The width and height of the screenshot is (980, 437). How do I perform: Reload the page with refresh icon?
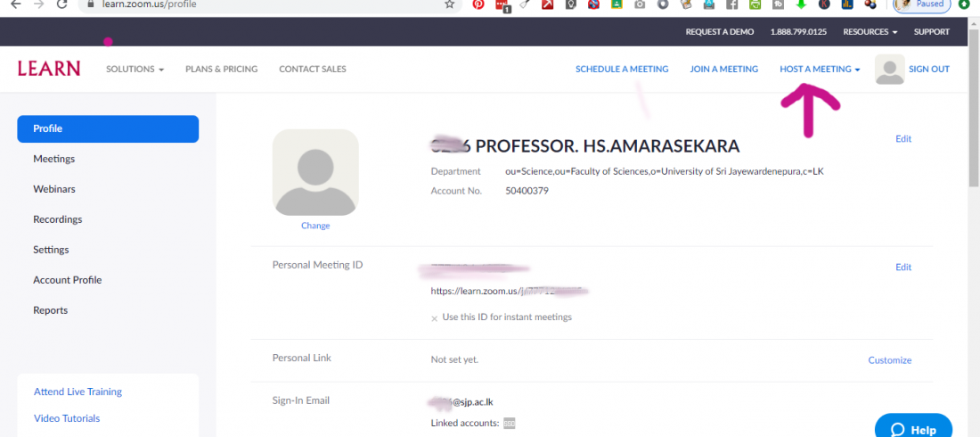(61, 4)
